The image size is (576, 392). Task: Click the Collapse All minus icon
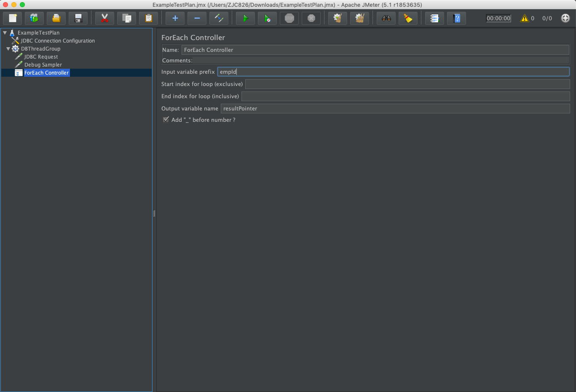pyautogui.click(x=197, y=18)
